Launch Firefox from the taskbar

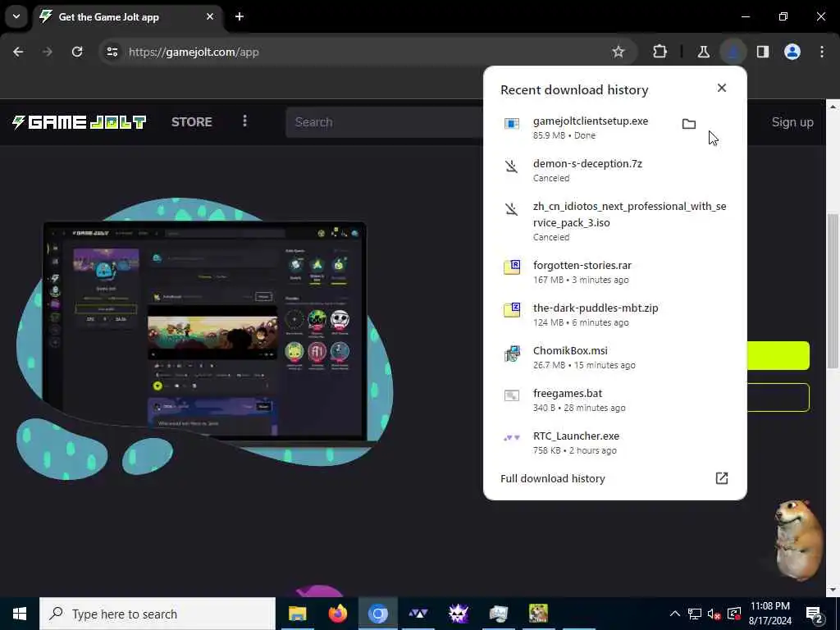click(337, 614)
